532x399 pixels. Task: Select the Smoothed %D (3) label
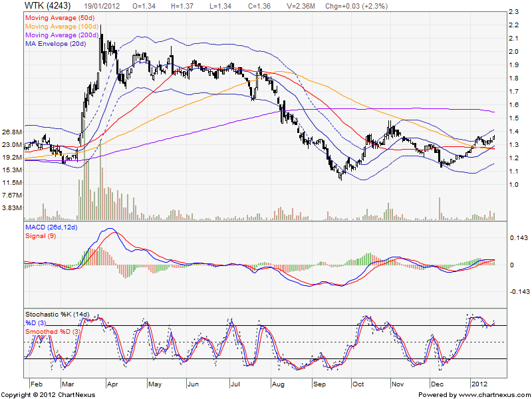[53, 331]
